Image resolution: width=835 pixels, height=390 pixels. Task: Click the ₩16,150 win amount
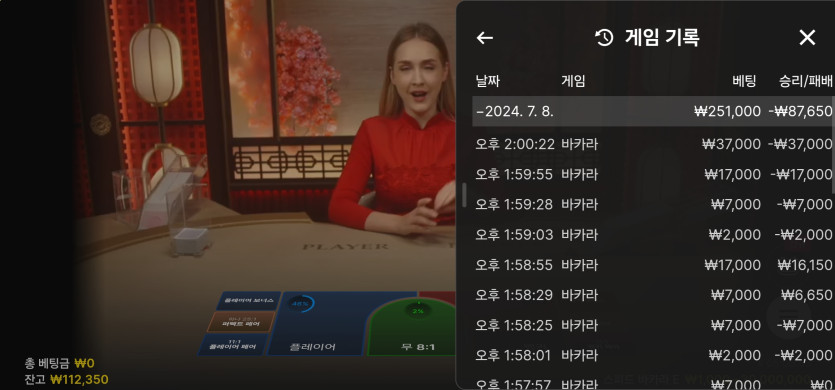coord(805,264)
